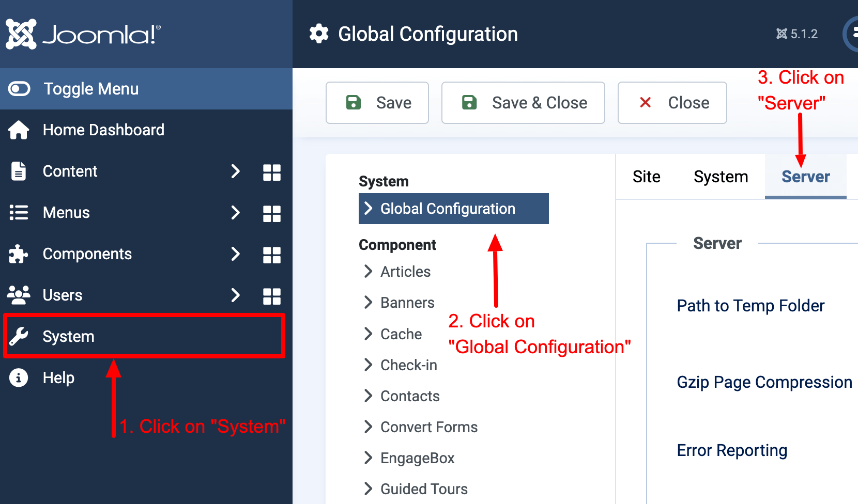Image resolution: width=858 pixels, height=504 pixels.
Task: Switch to the System tab
Action: tap(721, 177)
